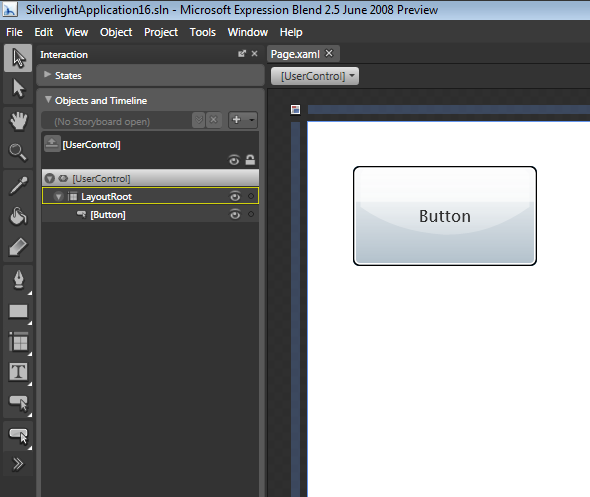Open the Window menu
Screen dimensions: 590x497
coord(248,32)
